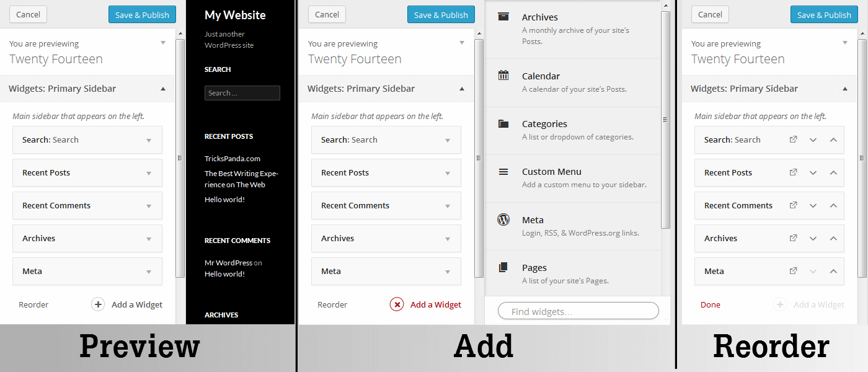The image size is (868, 372).
Task: Collapse Widgets: Primary Sidebar section in Add panel
Action: tap(462, 89)
